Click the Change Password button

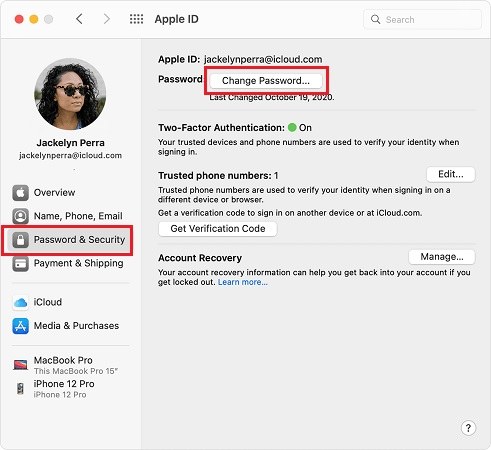[x=266, y=81]
